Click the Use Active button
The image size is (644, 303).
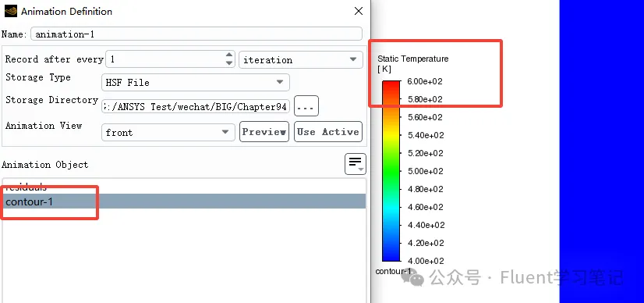(x=328, y=131)
